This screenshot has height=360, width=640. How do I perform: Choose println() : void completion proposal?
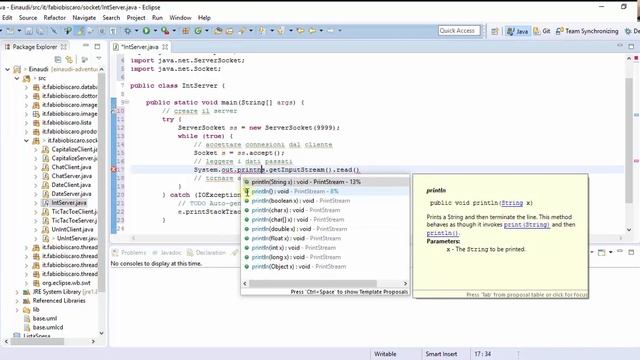pos(325,191)
